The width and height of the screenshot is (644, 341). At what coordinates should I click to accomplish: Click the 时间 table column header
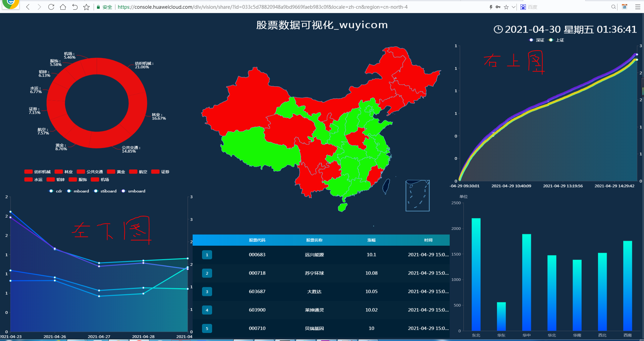[x=428, y=240]
